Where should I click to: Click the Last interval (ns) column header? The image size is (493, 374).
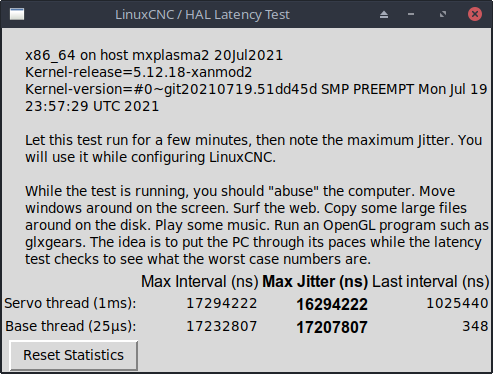click(x=430, y=282)
